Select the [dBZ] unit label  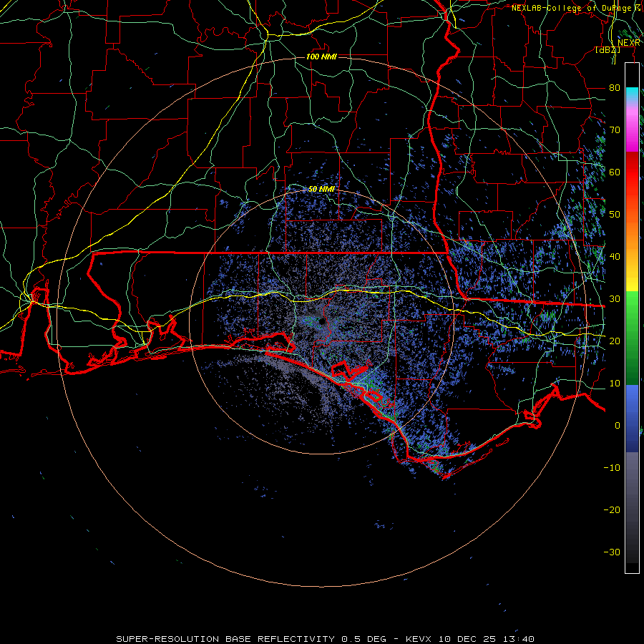tap(608, 50)
